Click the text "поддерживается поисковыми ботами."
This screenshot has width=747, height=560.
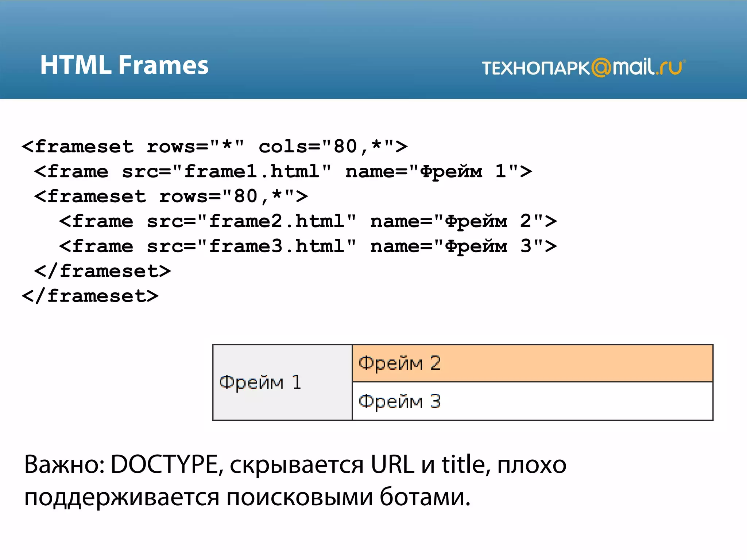tap(247, 497)
